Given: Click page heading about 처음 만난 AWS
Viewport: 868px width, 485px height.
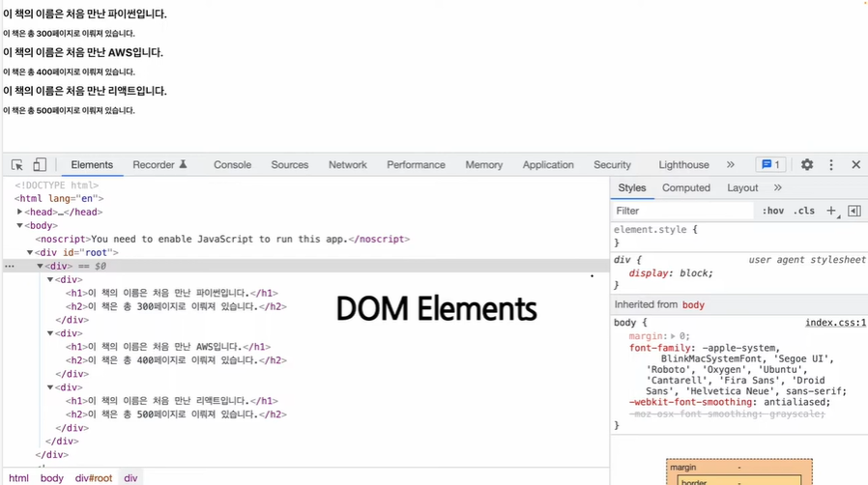Looking at the screenshot, I should [x=83, y=52].
